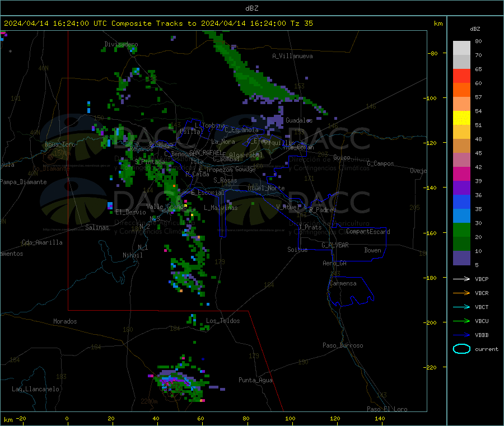Click the C_Española map label

(x=241, y=130)
